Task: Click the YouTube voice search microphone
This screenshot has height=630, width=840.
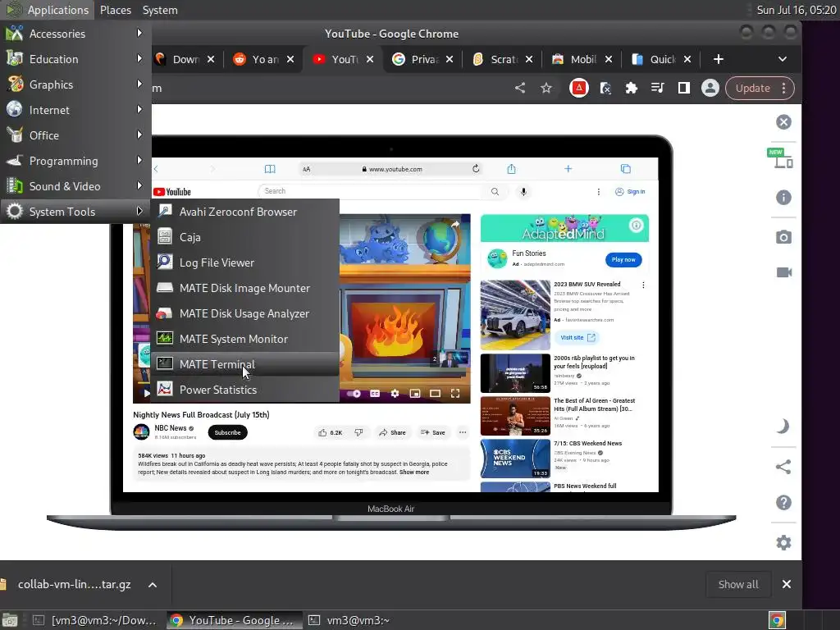Action: pos(523,191)
